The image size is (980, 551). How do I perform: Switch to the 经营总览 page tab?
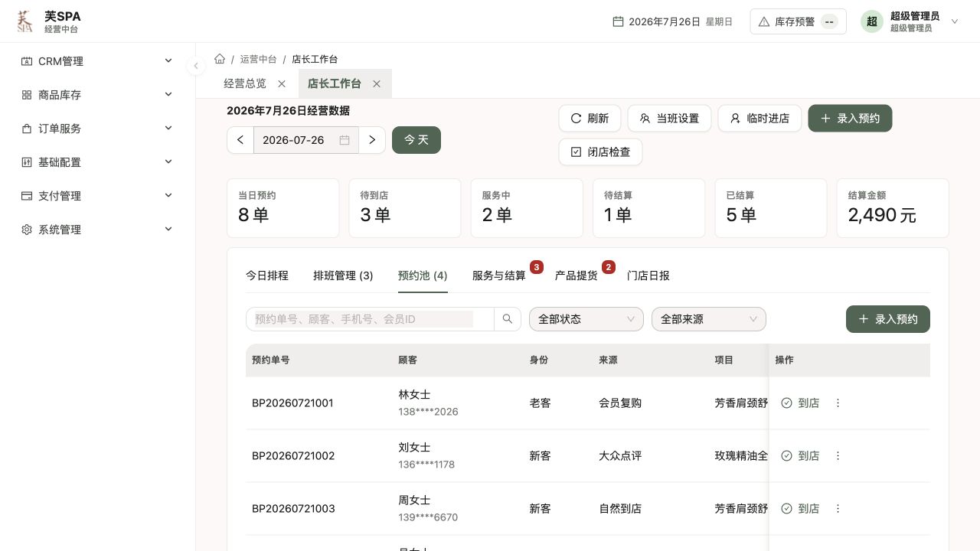(x=245, y=83)
